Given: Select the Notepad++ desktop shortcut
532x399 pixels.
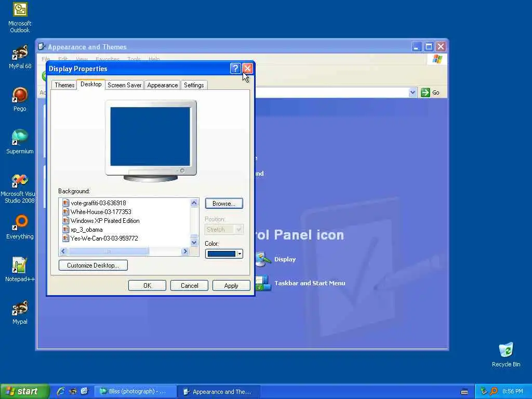Looking at the screenshot, I should tap(20, 270).
